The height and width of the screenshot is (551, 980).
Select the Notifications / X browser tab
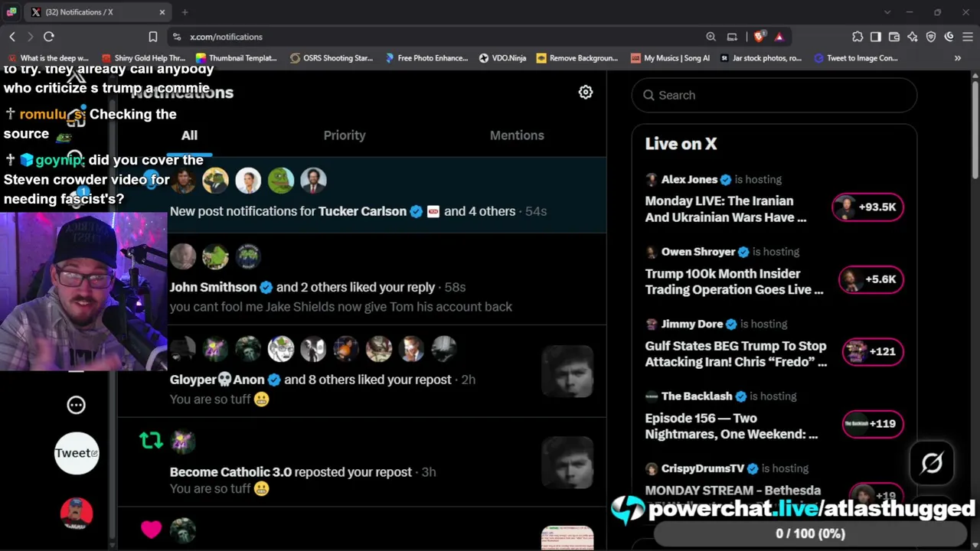tap(98, 12)
